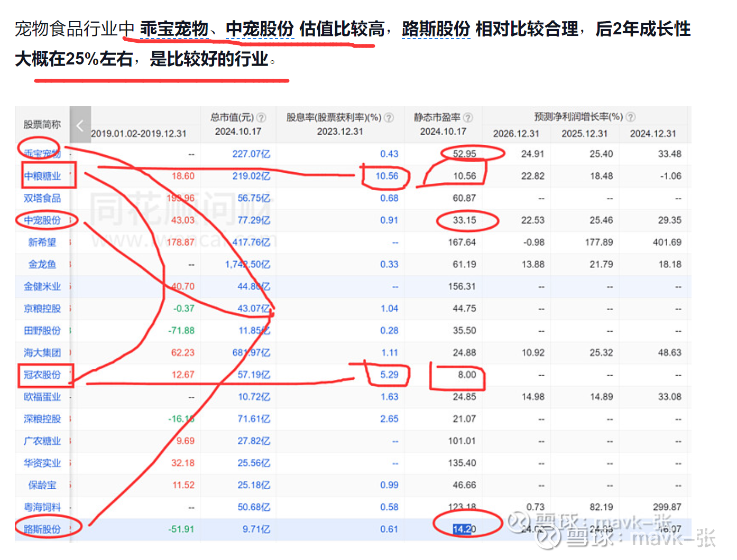The image size is (737, 560).
Task: Open 新希望 stock in the table
Action: (x=42, y=242)
